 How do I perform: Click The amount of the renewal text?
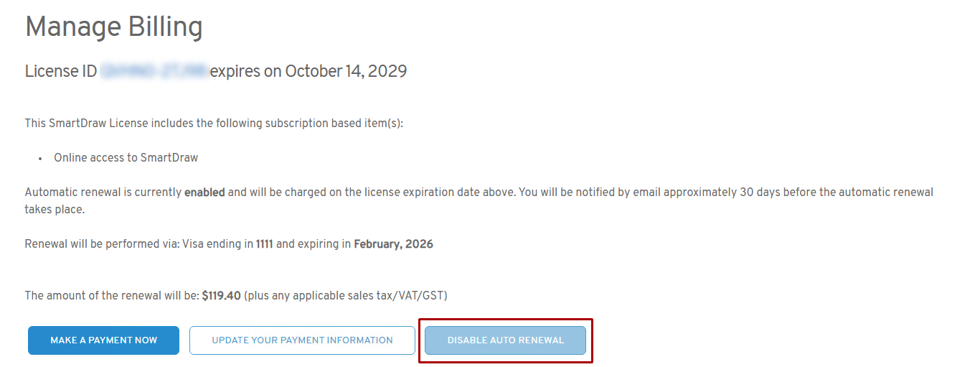(111, 295)
